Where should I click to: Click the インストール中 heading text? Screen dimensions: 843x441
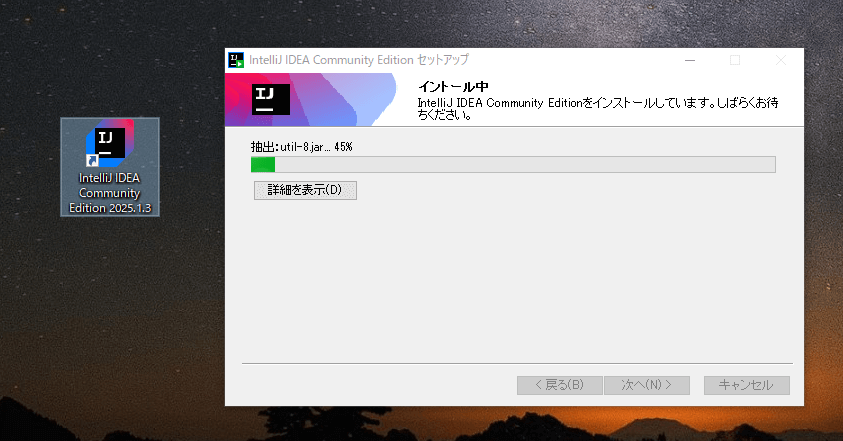tap(453, 86)
